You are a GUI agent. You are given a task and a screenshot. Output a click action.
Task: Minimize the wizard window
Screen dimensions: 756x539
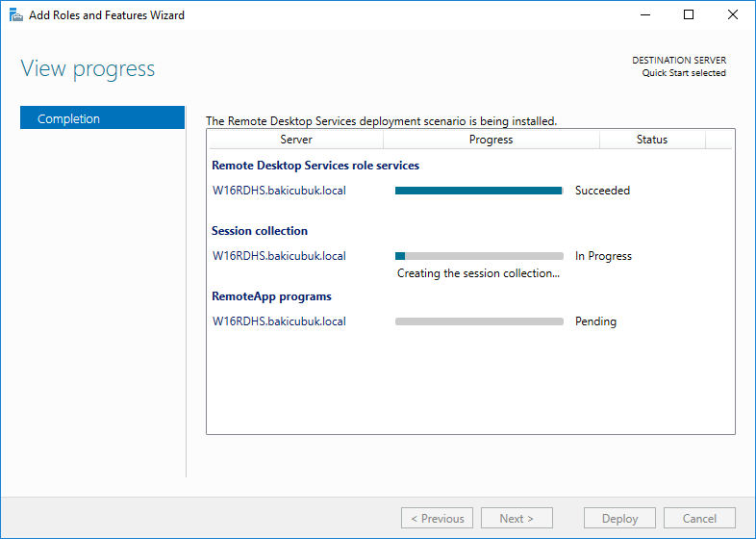coord(645,15)
